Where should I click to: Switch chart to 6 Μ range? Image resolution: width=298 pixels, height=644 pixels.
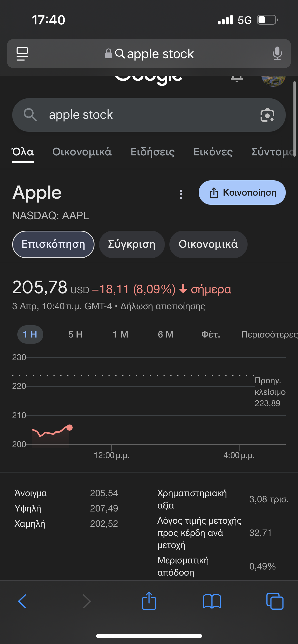pyautogui.click(x=166, y=334)
